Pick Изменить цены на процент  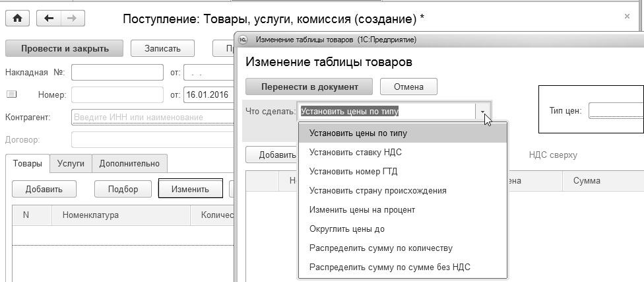pyautogui.click(x=362, y=210)
